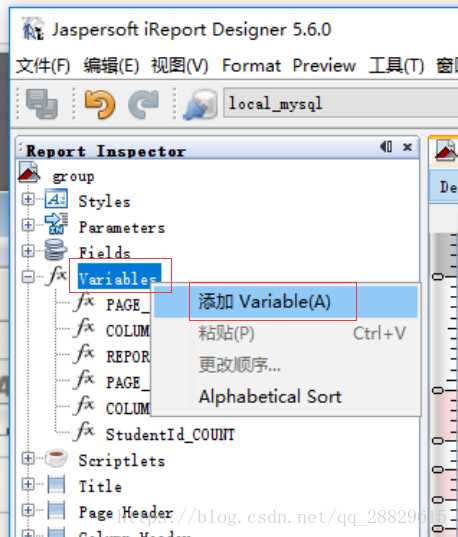Expand the Styles node
This screenshot has width=458, height=537.
tap(28, 199)
